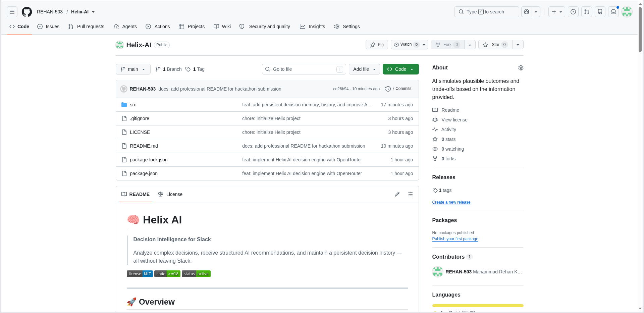The width and height of the screenshot is (644, 313).
Task: Open the main branch selector
Action: pos(133,69)
